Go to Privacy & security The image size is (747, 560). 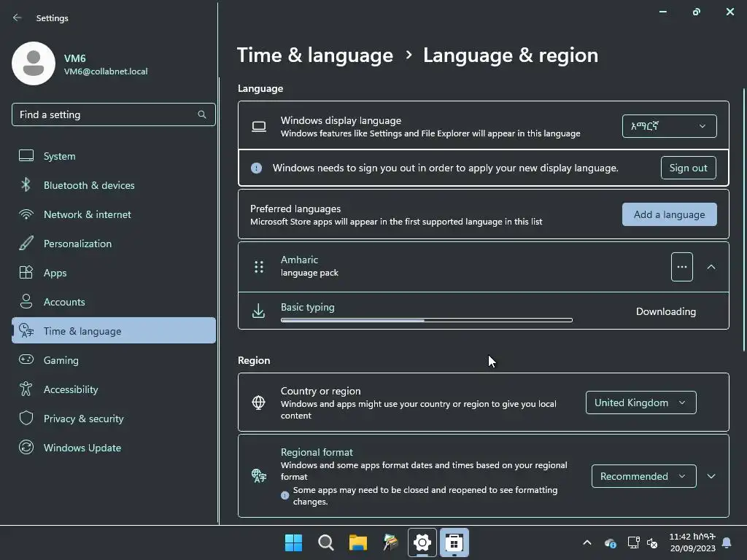(x=113, y=419)
